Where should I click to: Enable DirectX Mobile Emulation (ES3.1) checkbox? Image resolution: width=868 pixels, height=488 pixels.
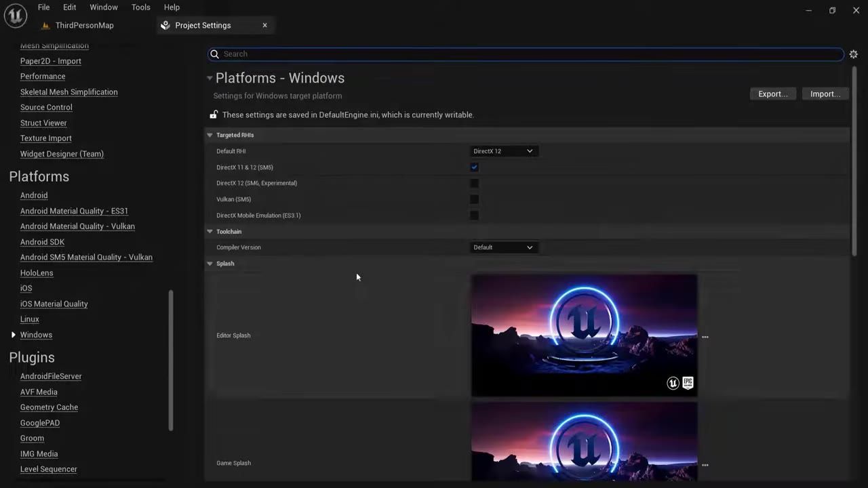pos(474,216)
